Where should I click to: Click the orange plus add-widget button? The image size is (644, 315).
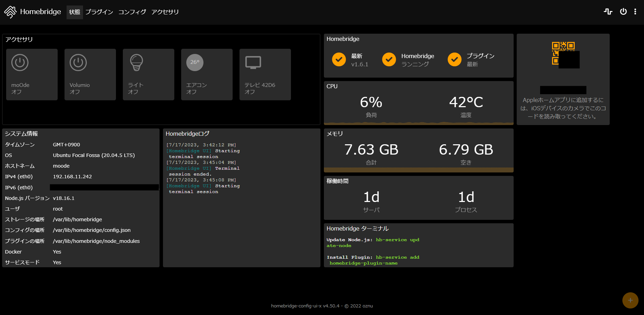pos(630,300)
